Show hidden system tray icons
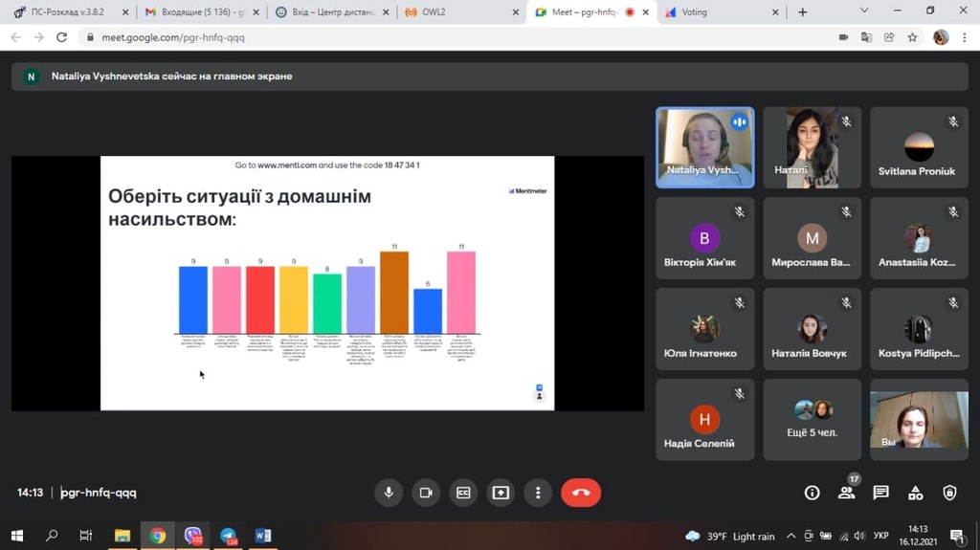 (793, 536)
